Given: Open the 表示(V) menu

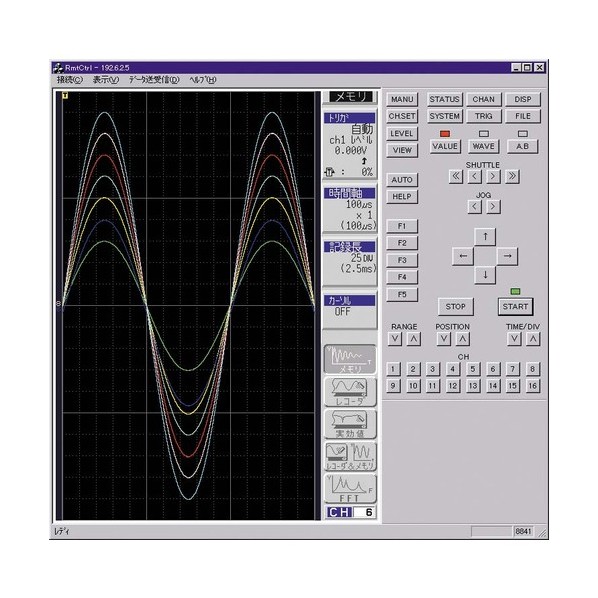Looking at the screenshot, I should (106, 80).
